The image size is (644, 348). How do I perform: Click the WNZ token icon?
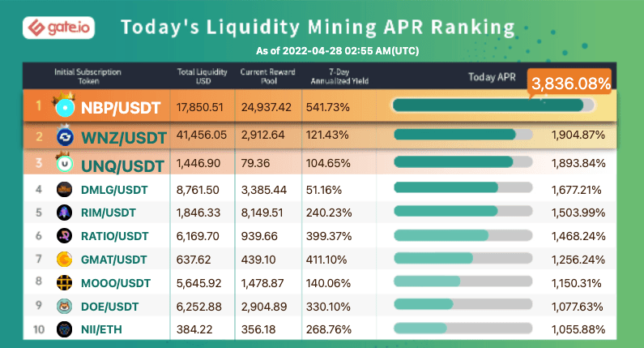[x=64, y=138]
